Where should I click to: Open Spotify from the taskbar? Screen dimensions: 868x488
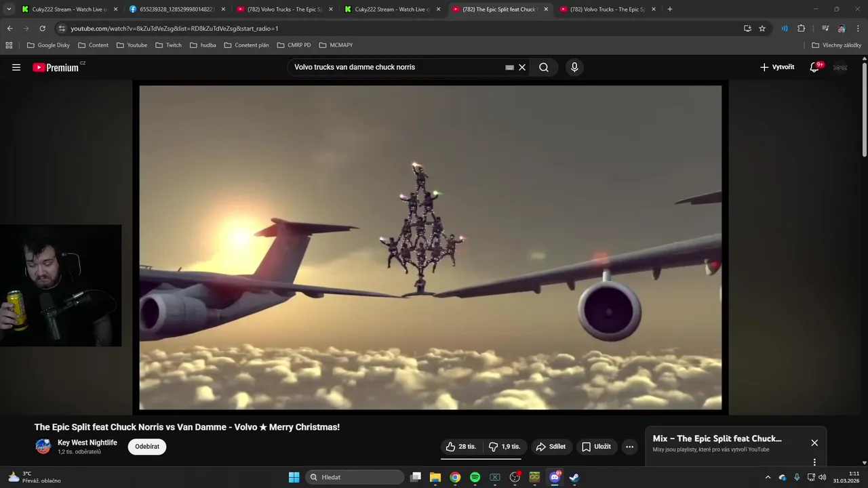coord(475,477)
